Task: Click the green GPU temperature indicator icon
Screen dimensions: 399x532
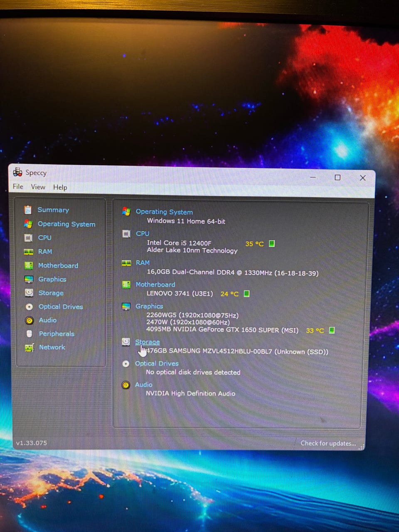Action: click(332, 330)
